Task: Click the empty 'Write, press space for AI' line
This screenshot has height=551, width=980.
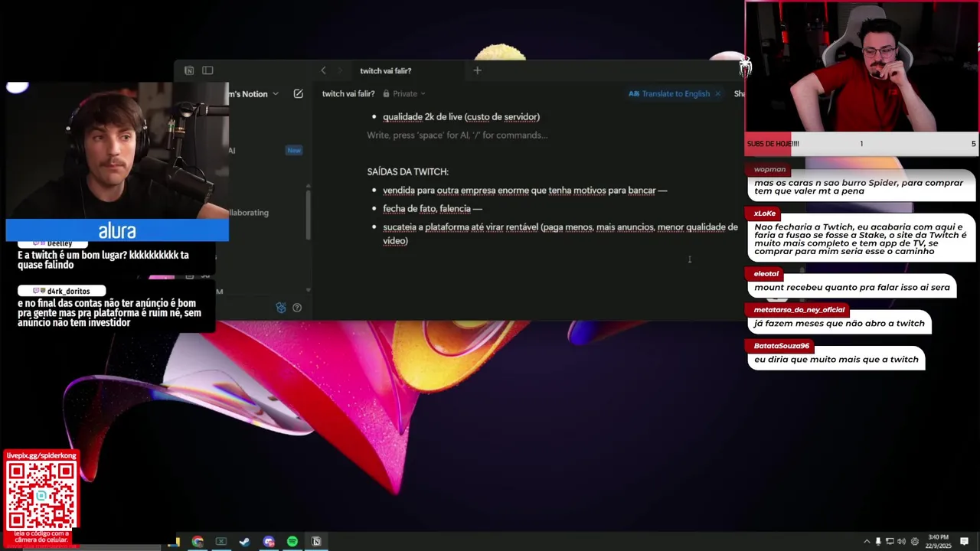Action: coord(457,135)
